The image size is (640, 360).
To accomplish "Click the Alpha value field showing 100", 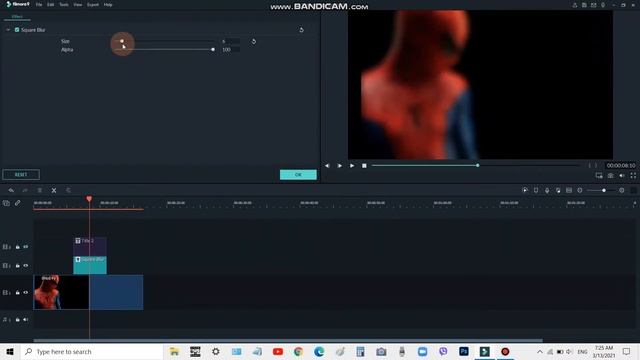I will [231, 50].
